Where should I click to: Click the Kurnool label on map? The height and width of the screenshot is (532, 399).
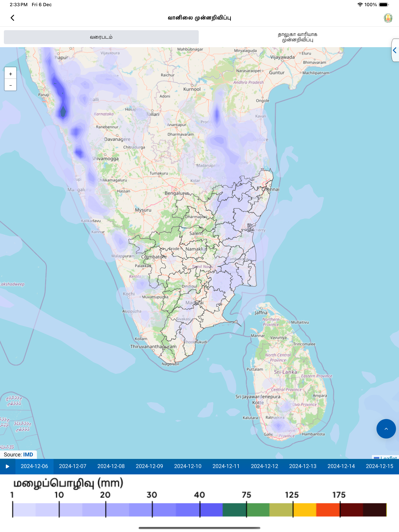(x=192, y=89)
